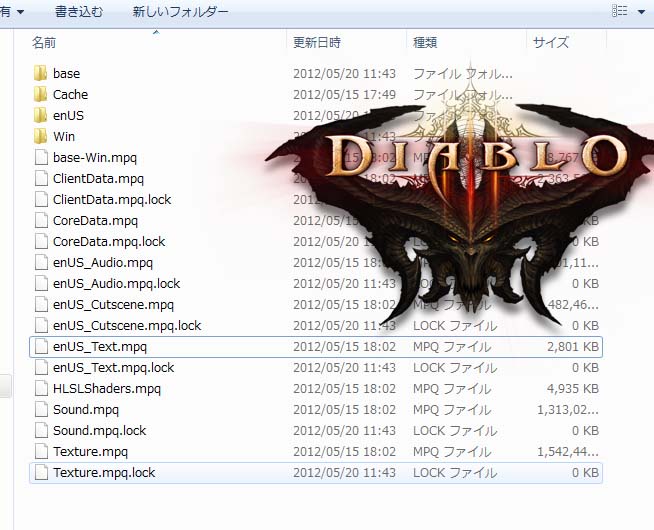Click the CoreData.mpq file name
Image resolution: width=654 pixels, height=530 pixels.
[95, 221]
